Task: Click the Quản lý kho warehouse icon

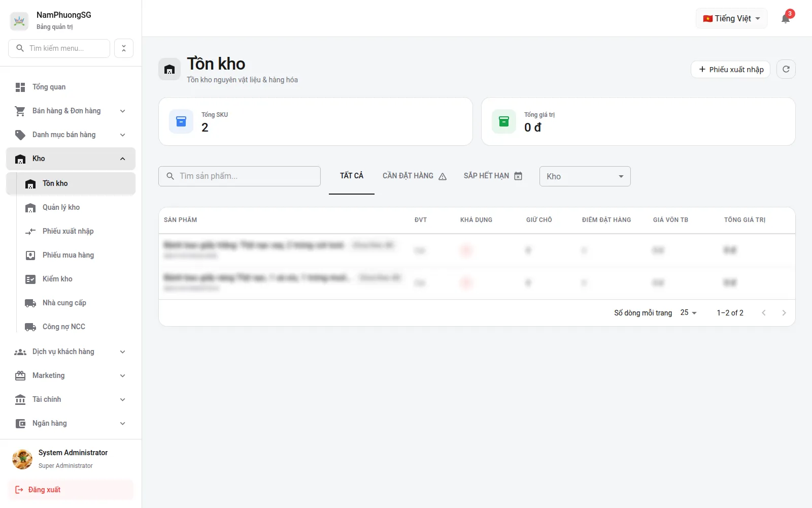Action: pos(30,208)
